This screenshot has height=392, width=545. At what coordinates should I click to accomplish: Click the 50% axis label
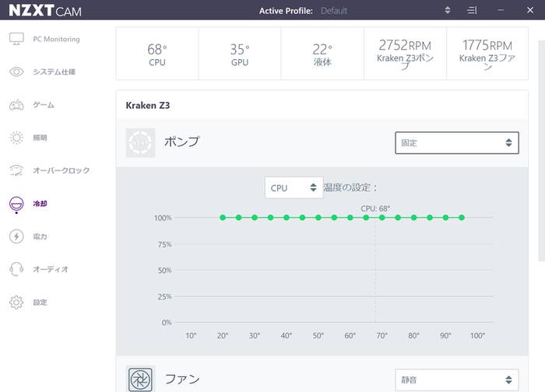pyautogui.click(x=165, y=271)
